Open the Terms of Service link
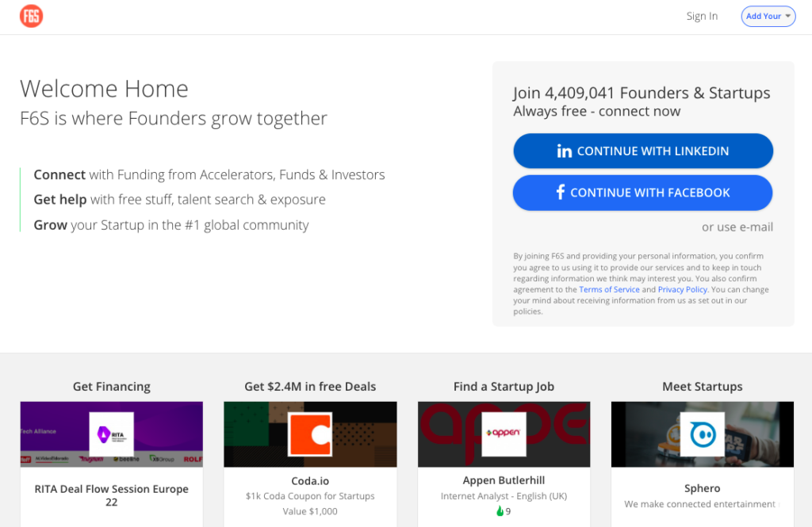Screen dimensions: 812x527 click(x=609, y=289)
